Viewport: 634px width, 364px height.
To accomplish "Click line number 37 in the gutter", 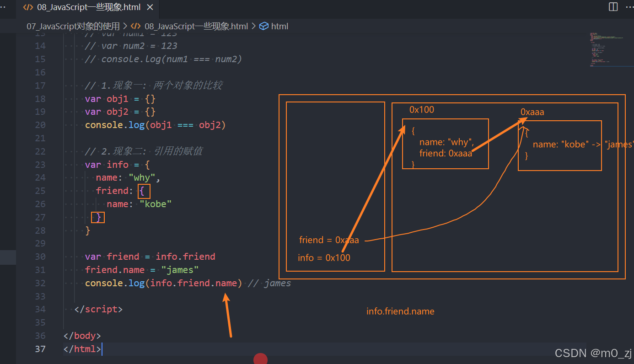I will (x=40, y=349).
